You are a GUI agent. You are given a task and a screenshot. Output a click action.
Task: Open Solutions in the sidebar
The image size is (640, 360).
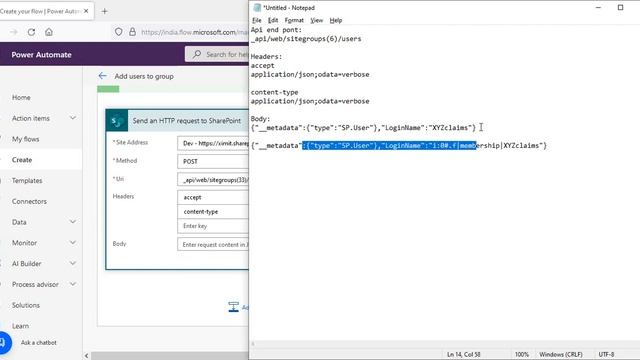26,305
